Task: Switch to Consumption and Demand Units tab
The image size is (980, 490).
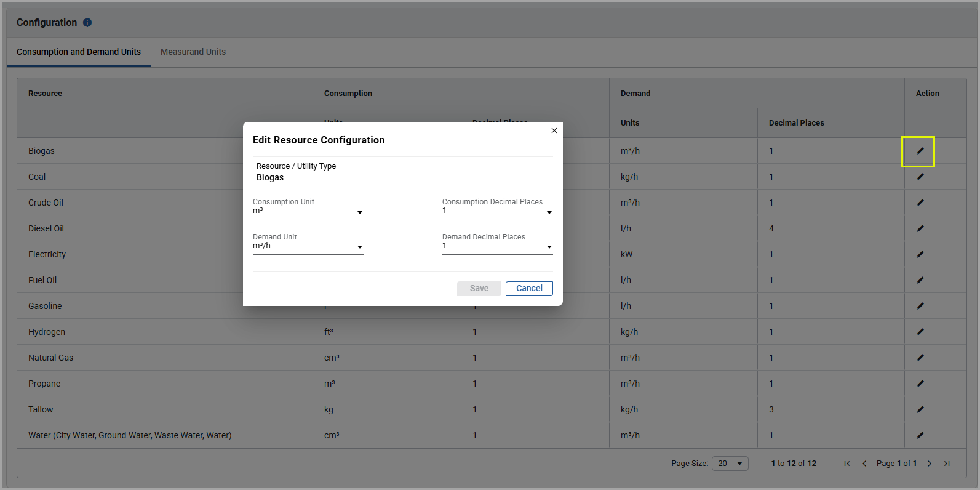Action: pos(79,52)
